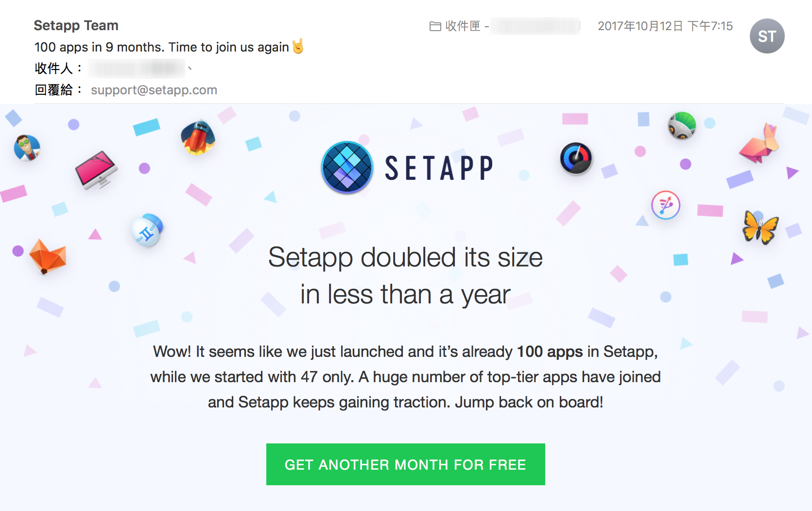Screen dimensions: 812x511
Task: Click the cartoon man with glasses icon
Action: coord(27,148)
